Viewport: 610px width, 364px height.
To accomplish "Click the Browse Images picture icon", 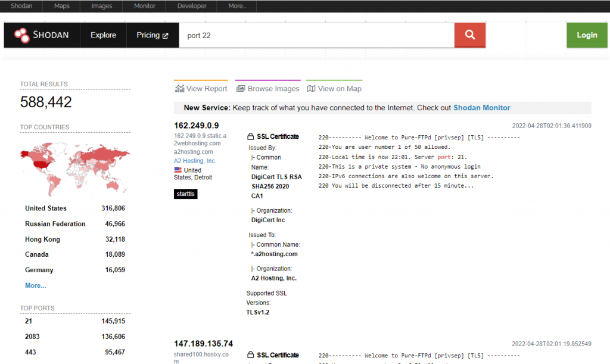I will click(241, 89).
